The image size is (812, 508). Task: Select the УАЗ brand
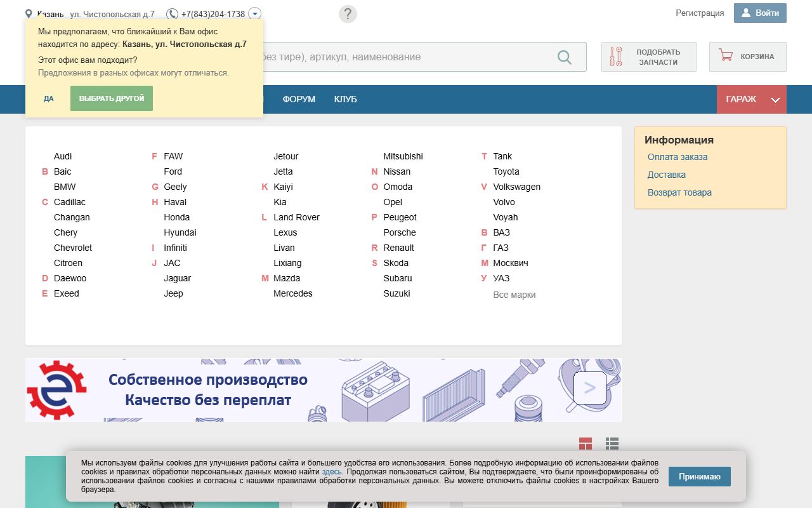point(501,278)
